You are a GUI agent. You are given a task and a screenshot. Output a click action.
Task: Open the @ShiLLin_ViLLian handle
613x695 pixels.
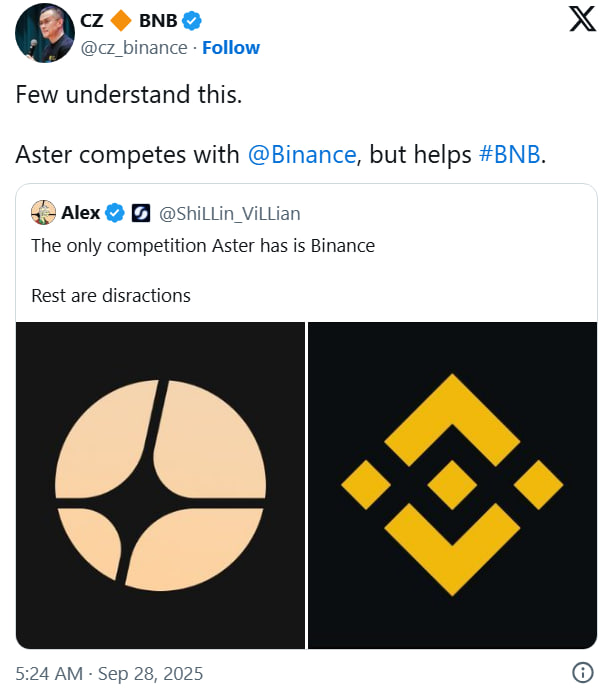(x=230, y=213)
